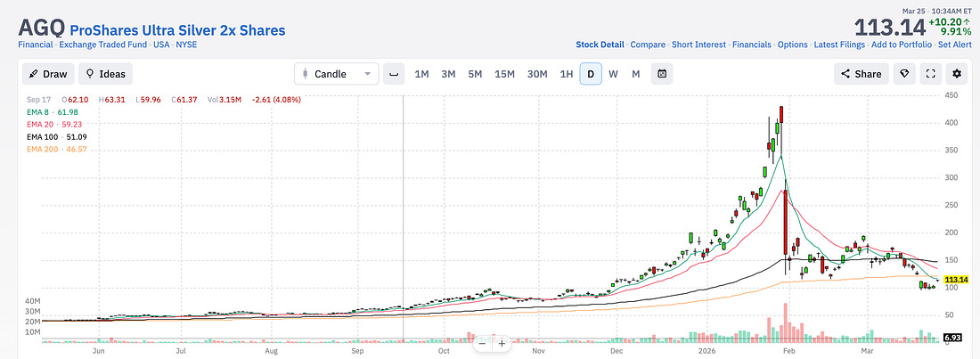This screenshot has height=359, width=980.
Task: Select the D daily interval
Action: click(x=591, y=74)
